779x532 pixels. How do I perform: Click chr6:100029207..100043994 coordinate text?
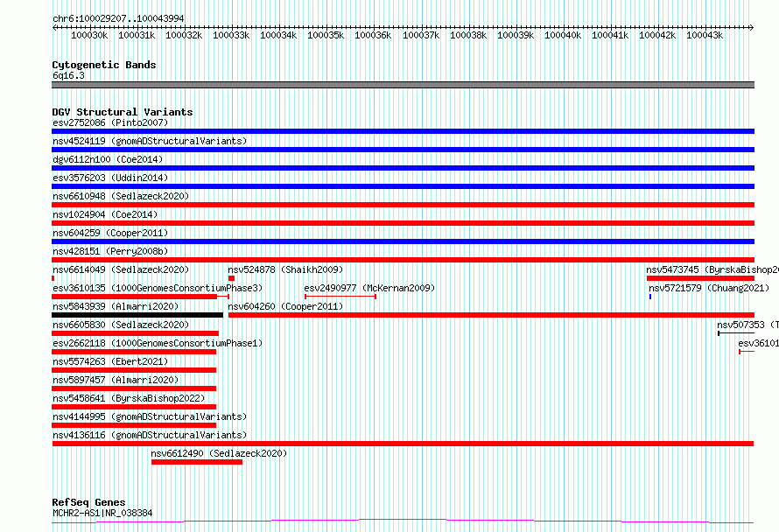pos(118,18)
